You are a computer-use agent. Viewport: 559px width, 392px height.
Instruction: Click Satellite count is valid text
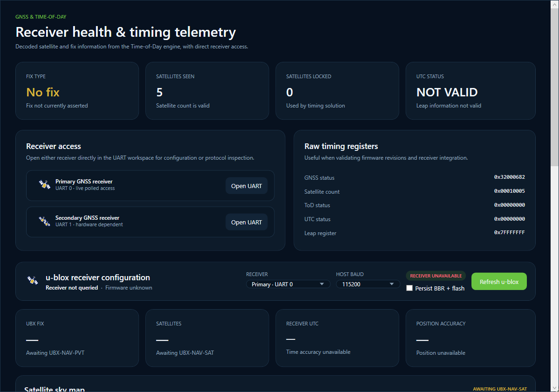(x=183, y=106)
